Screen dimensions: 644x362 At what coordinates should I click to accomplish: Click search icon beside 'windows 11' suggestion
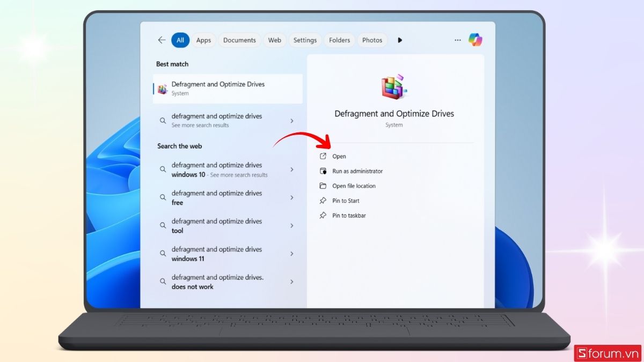[x=163, y=254]
